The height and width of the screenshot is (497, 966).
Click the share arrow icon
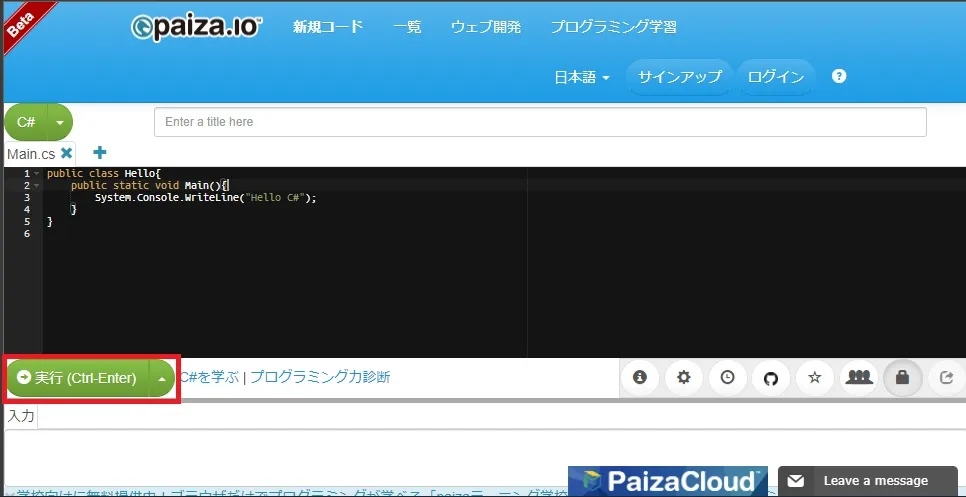pyautogui.click(x=946, y=377)
